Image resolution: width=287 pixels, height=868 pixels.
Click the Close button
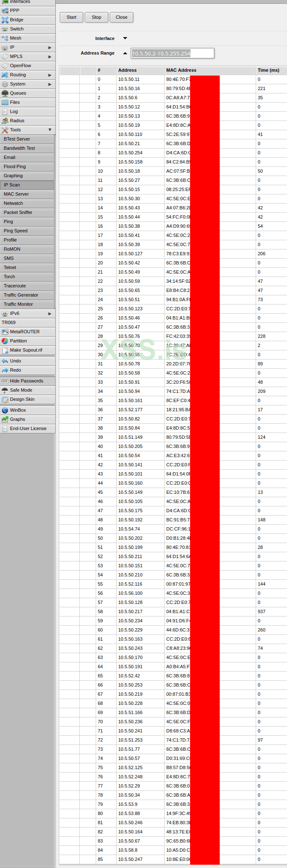pos(122,17)
